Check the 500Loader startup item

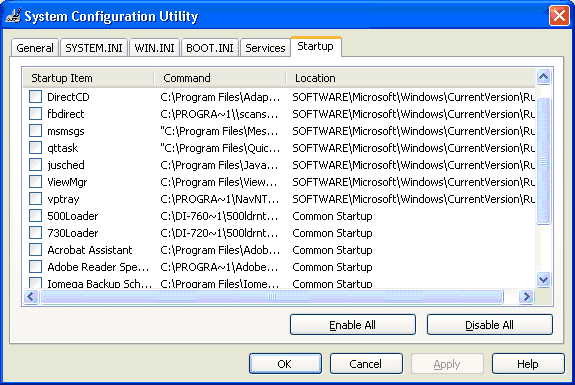(x=36, y=216)
